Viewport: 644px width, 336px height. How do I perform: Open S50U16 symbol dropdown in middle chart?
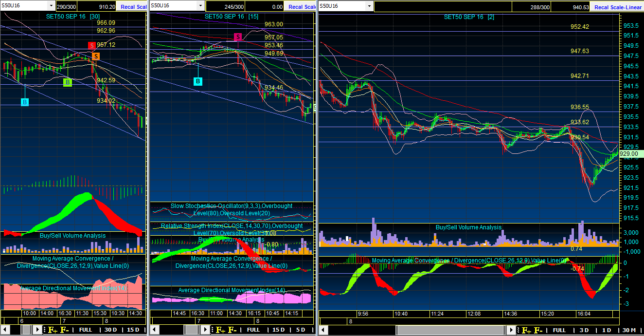pos(200,6)
